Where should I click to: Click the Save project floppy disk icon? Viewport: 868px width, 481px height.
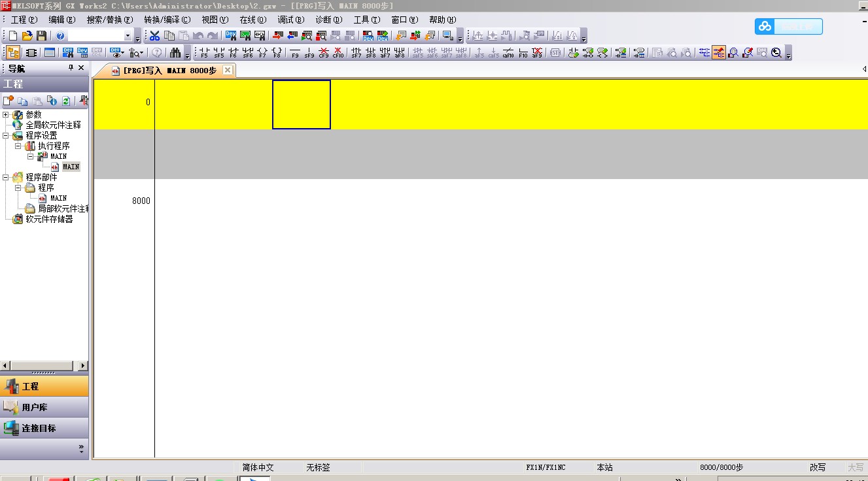(41, 36)
